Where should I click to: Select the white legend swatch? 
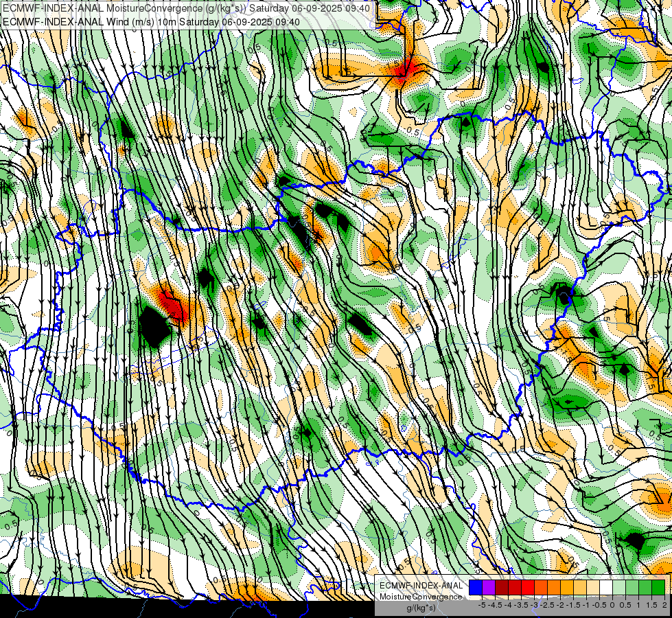click(605, 587)
